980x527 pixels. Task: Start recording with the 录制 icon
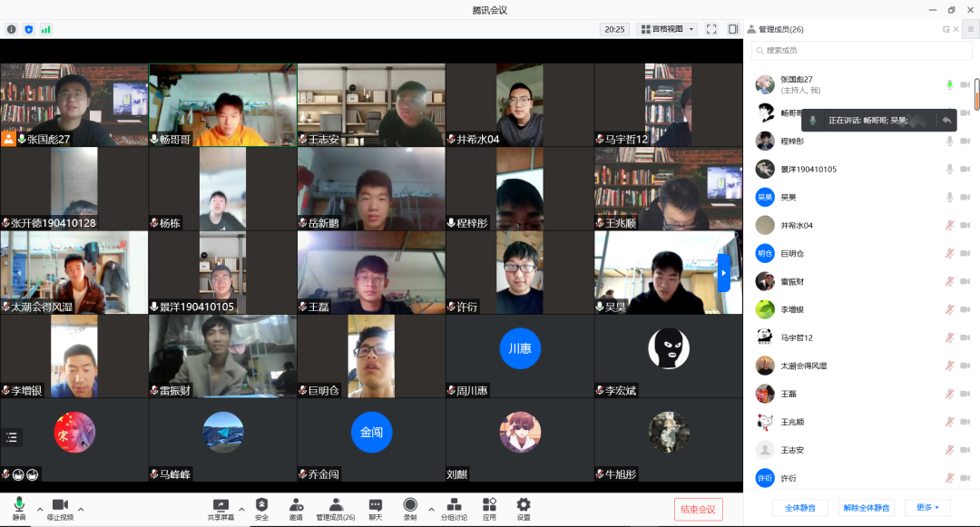pos(410,505)
